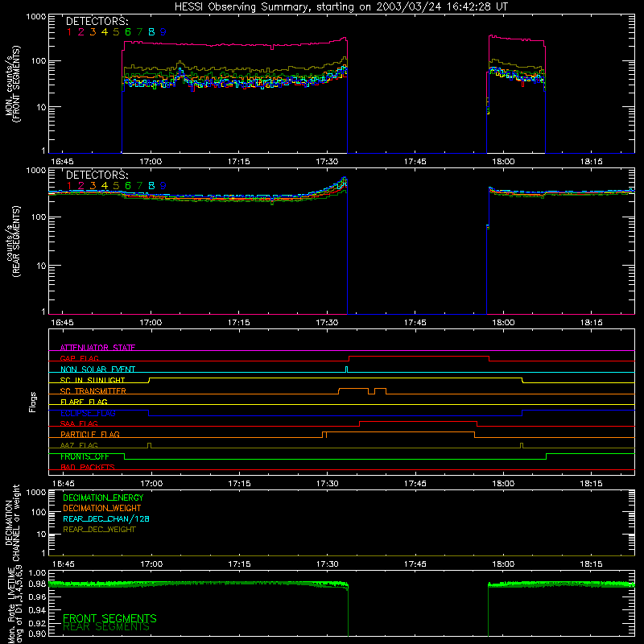The width and height of the screenshot is (644, 644).
Task: Click detector 1 in the front segments legend
Action: (x=69, y=32)
